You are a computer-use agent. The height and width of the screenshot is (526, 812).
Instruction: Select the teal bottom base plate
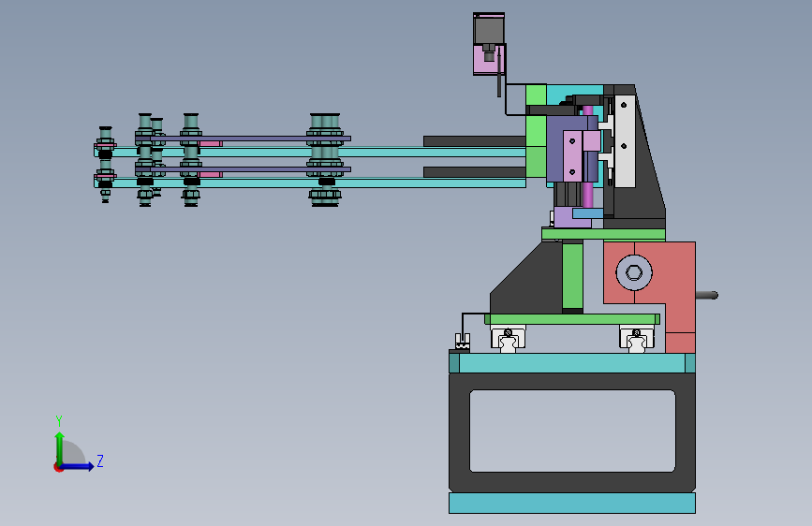pyautogui.click(x=572, y=503)
